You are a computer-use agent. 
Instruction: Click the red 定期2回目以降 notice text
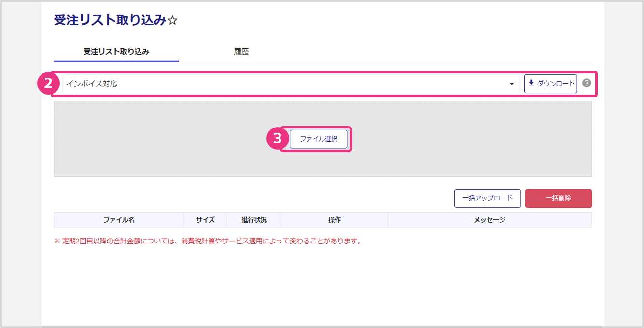[x=208, y=241]
